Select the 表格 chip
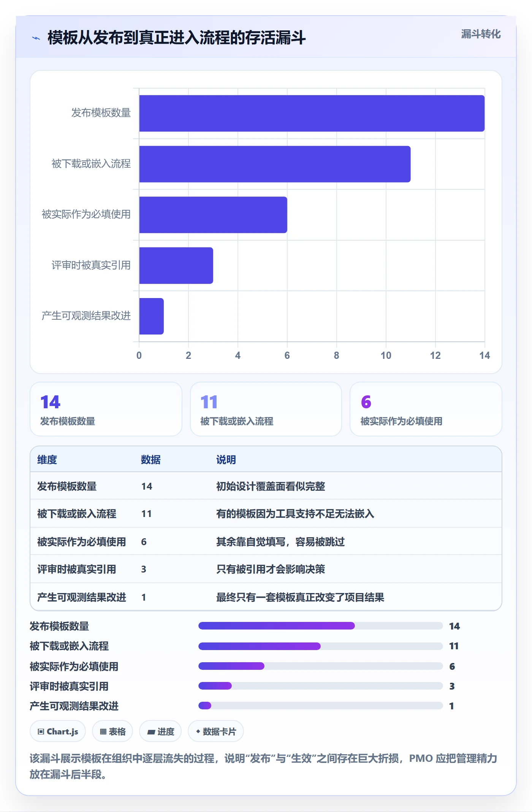The height and width of the screenshot is (812, 532). pos(112,731)
